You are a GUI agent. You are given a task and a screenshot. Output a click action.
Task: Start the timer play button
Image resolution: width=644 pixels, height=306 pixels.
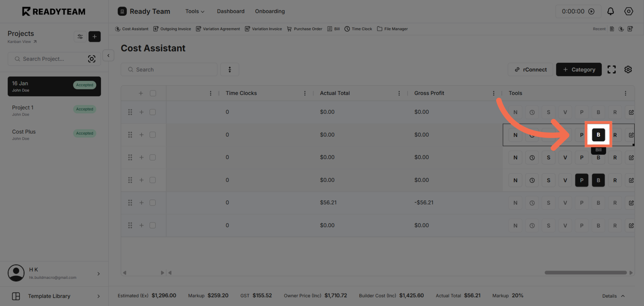pyautogui.click(x=591, y=11)
